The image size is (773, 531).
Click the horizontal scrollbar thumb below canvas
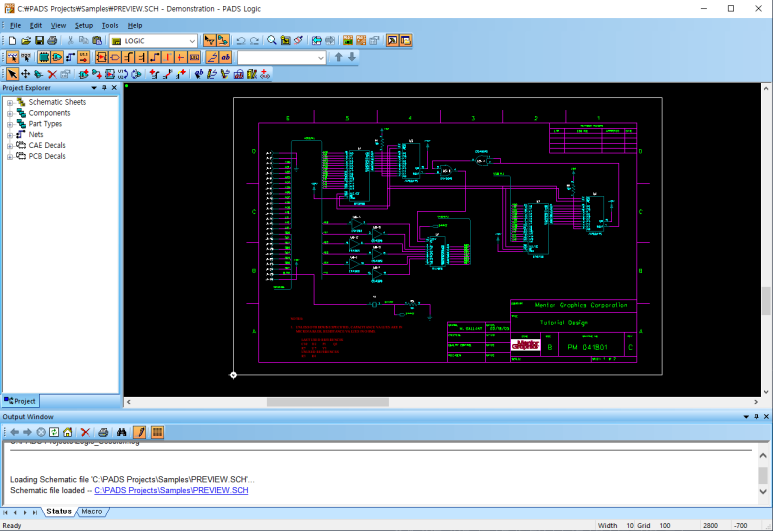coord(328,402)
